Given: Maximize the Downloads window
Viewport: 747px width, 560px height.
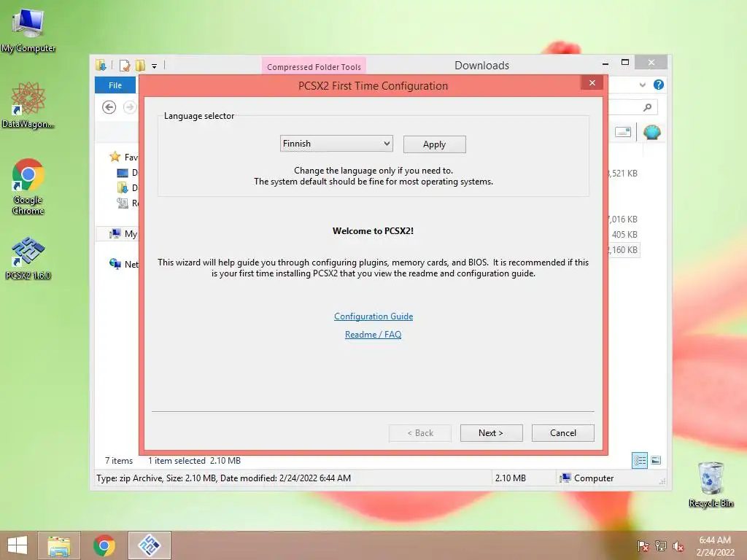Looking at the screenshot, I should coord(625,63).
